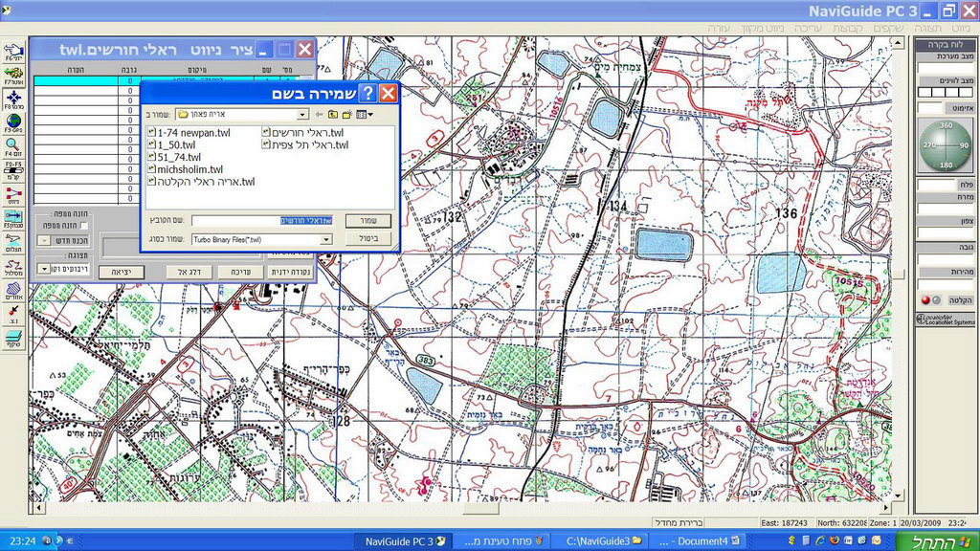
Task: Click the ביטול cancel button
Action: click(368, 238)
